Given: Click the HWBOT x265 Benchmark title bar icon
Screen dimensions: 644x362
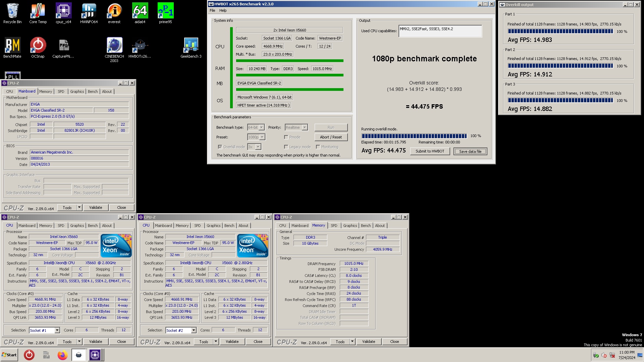Looking at the screenshot, I should click(211, 4).
